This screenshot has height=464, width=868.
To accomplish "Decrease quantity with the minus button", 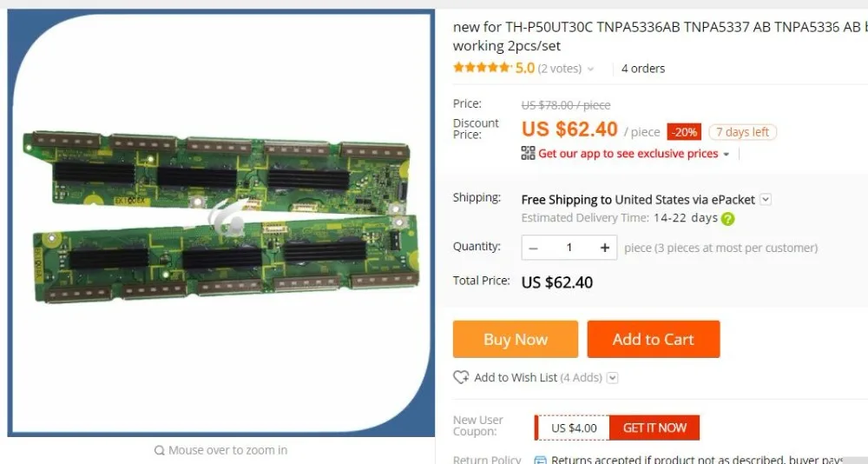I will pos(533,248).
